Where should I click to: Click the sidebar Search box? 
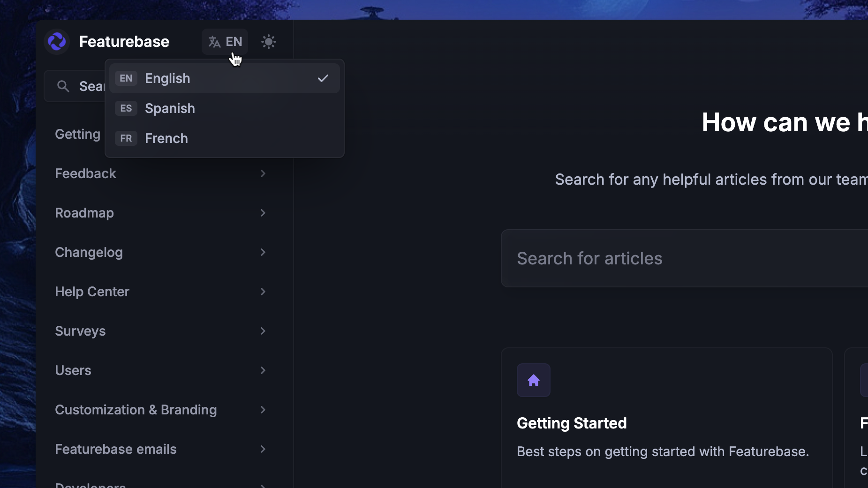75,86
